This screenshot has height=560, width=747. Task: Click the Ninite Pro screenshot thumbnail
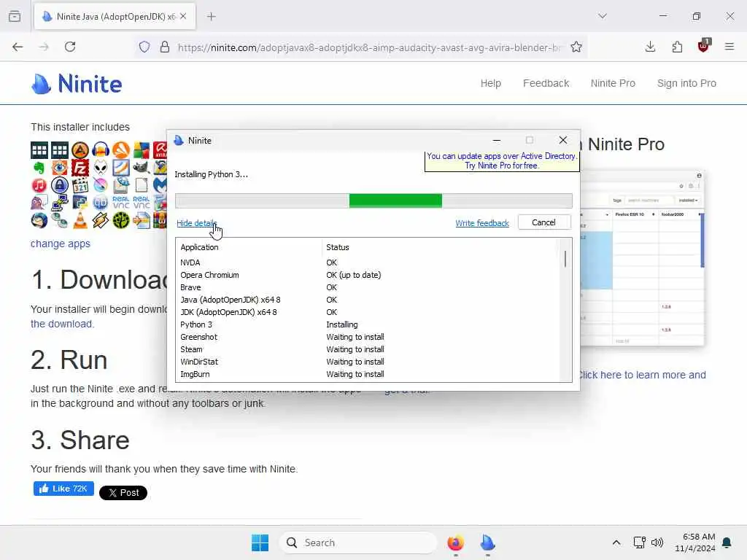click(642, 258)
